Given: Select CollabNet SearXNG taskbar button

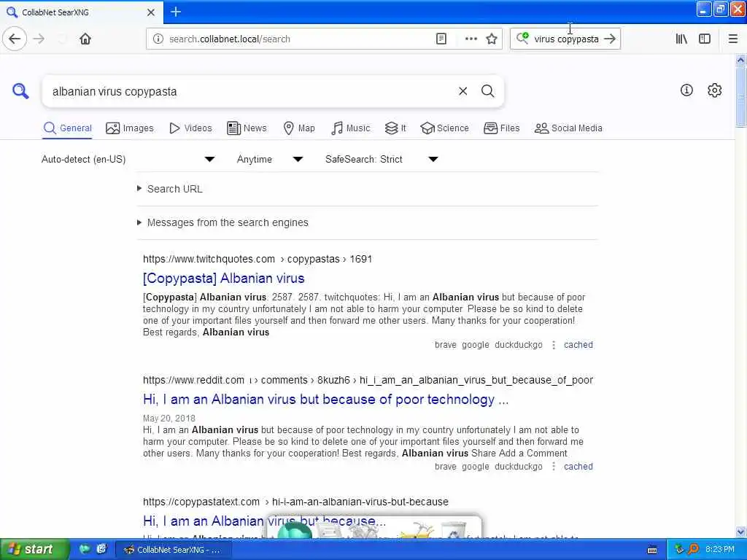Looking at the screenshot, I should click(x=174, y=550).
